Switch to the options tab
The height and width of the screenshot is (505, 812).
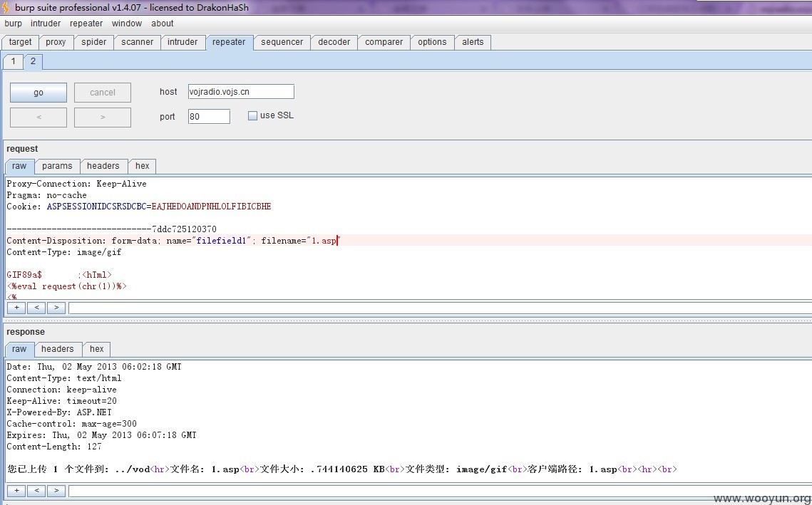click(x=432, y=43)
